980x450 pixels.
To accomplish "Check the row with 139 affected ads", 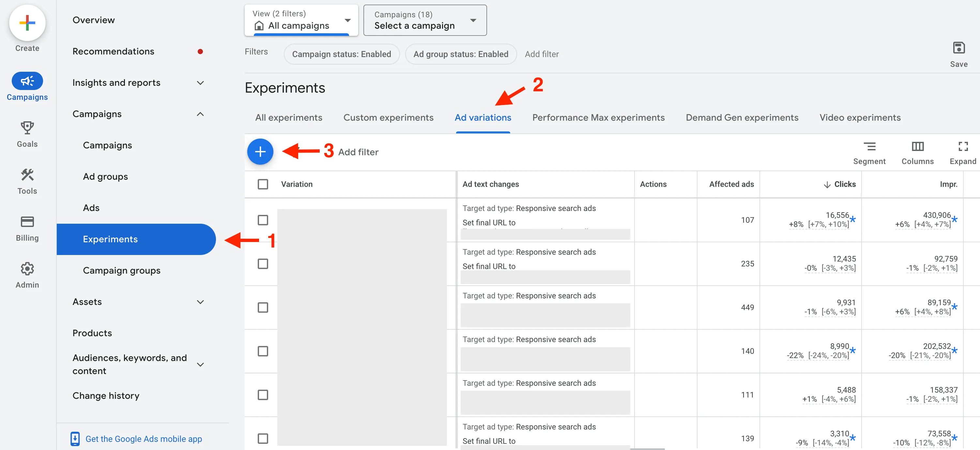I will pos(263,439).
